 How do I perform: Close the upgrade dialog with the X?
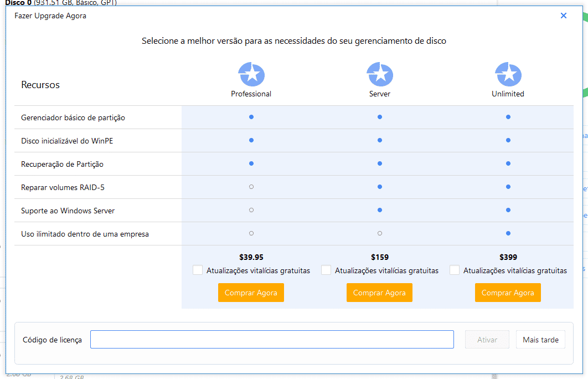(564, 16)
